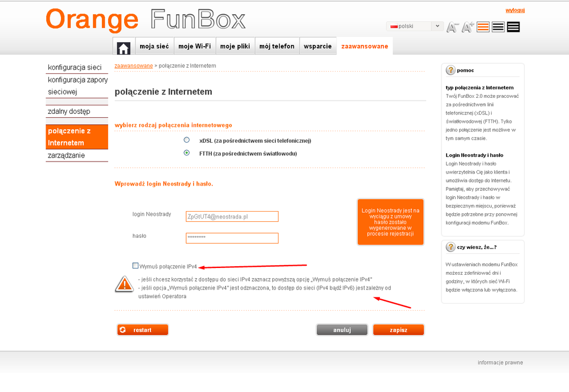Open 'konfiguracja zapory sieciowej' in sidebar

pos(77,85)
